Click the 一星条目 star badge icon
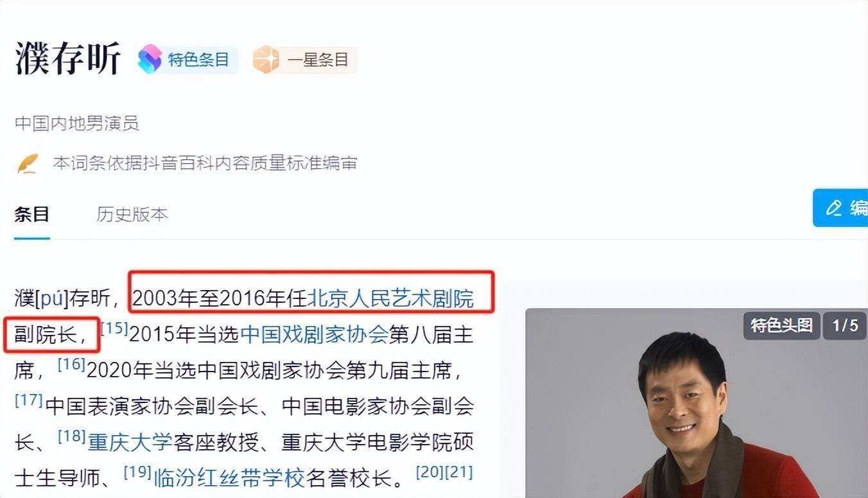The width and height of the screenshot is (868, 498). (266, 60)
